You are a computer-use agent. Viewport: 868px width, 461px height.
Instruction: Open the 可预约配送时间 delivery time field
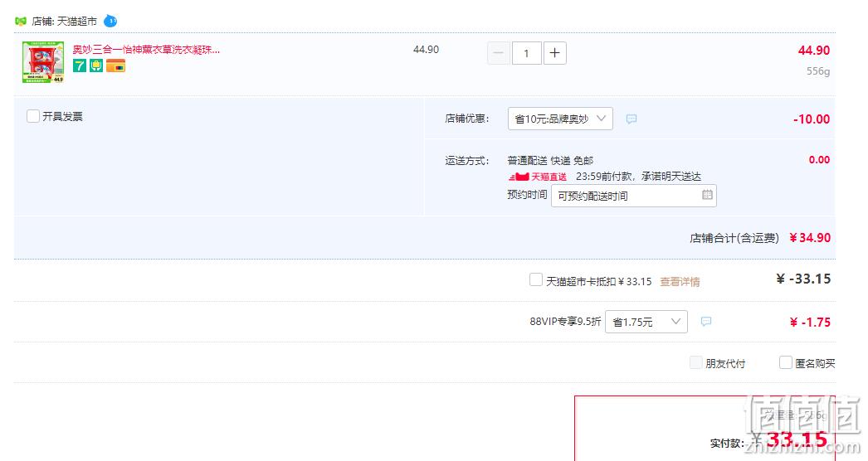point(634,196)
